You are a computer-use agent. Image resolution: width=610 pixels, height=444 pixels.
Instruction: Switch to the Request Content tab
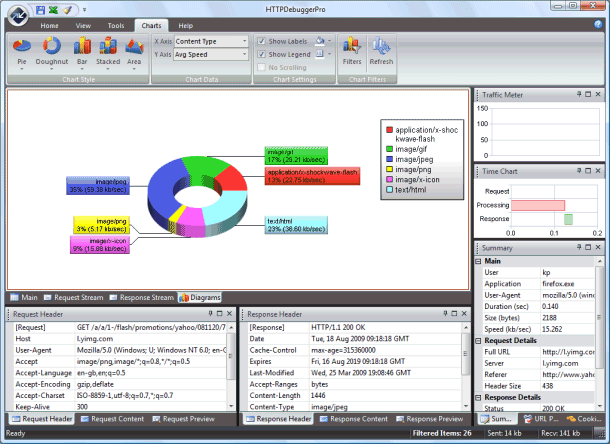pos(113,419)
